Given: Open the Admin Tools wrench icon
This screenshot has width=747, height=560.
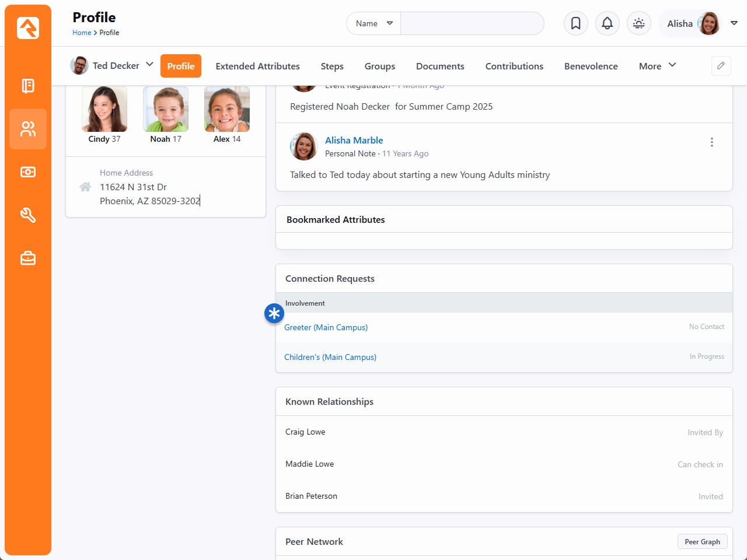Looking at the screenshot, I should [28, 215].
